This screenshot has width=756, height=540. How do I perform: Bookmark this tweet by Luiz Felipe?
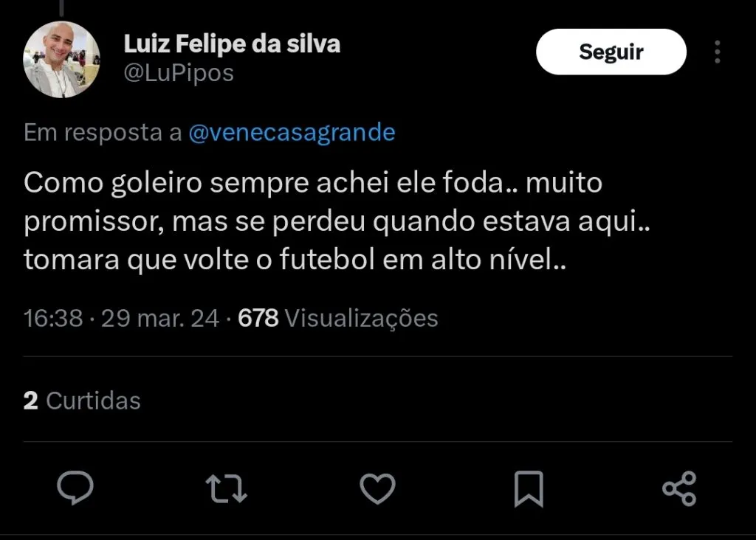coord(529,488)
